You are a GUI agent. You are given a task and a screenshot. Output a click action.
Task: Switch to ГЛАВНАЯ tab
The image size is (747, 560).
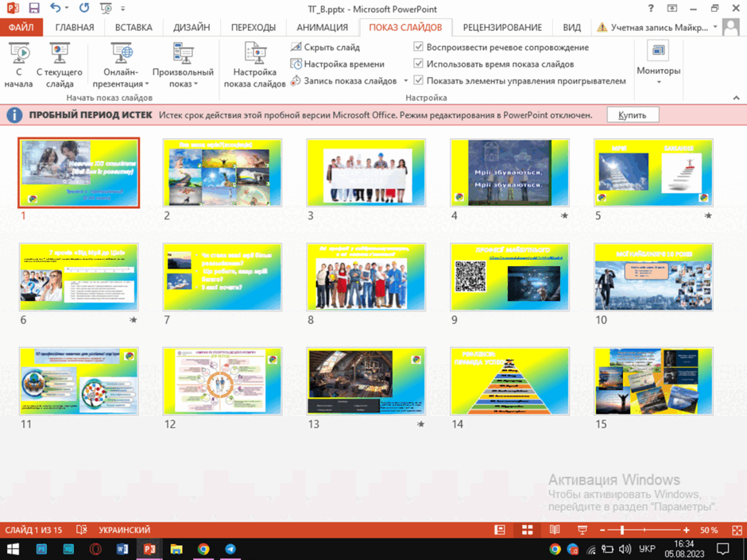pyautogui.click(x=75, y=27)
